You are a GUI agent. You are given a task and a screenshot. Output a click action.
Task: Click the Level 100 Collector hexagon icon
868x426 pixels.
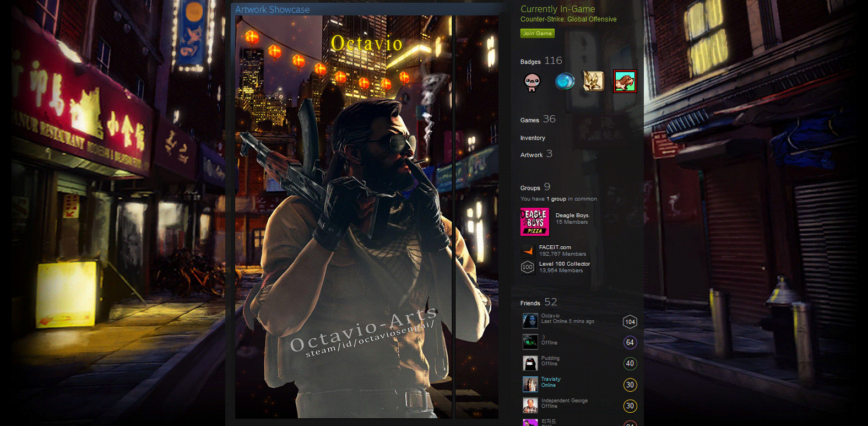(x=528, y=267)
